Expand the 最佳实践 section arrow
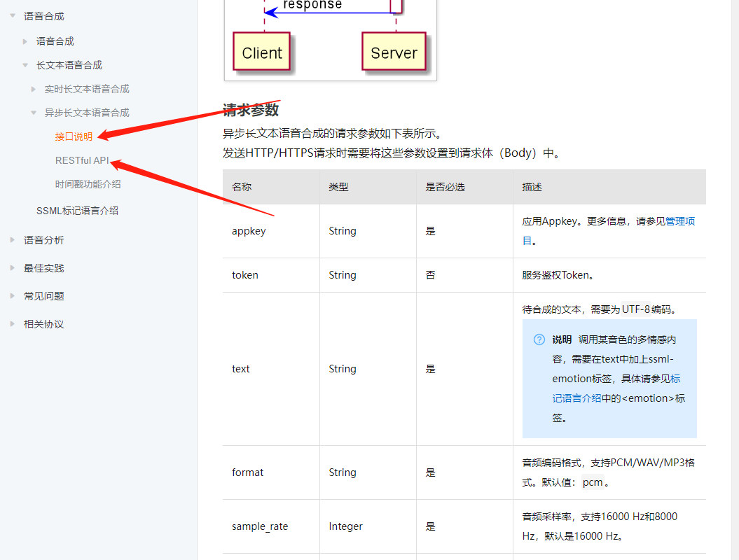The width and height of the screenshot is (739, 560). coord(12,268)
